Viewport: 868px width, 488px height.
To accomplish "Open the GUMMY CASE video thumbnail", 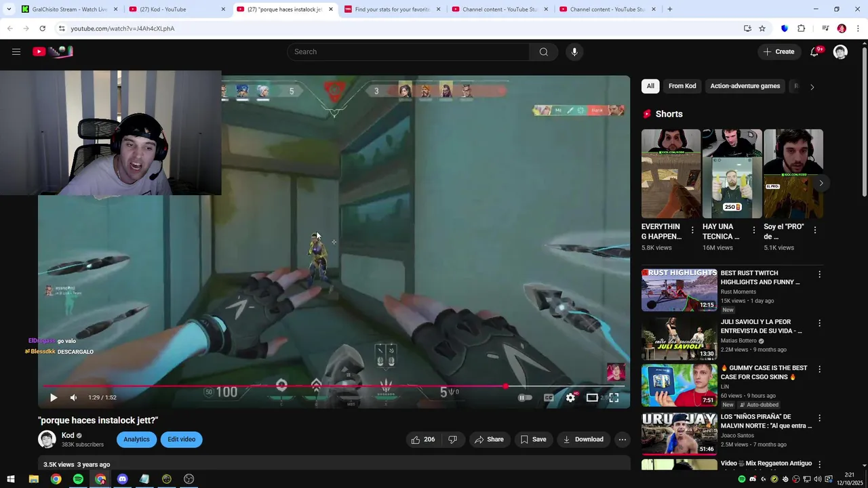I will (679, 385).
